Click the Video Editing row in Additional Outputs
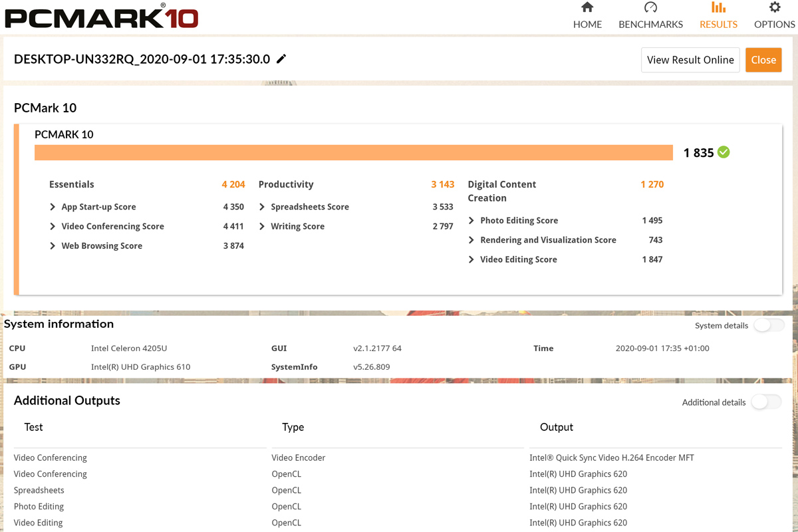The image size is (798, 532). [398, 523]
